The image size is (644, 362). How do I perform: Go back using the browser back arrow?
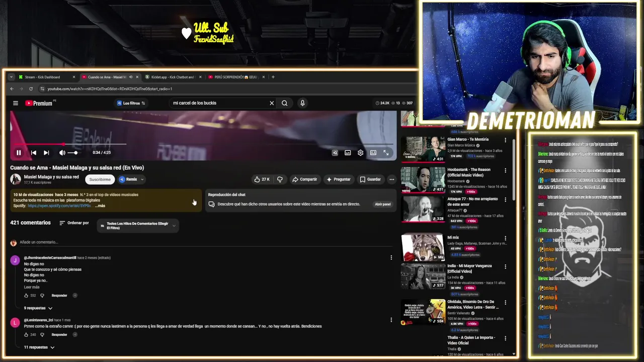(x=12, y=89)
